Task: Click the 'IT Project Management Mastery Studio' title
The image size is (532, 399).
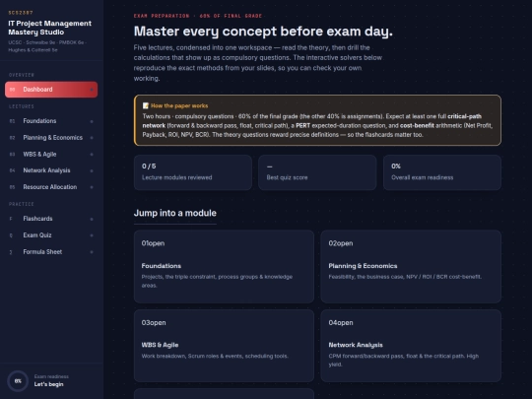Action: [50, 28]
